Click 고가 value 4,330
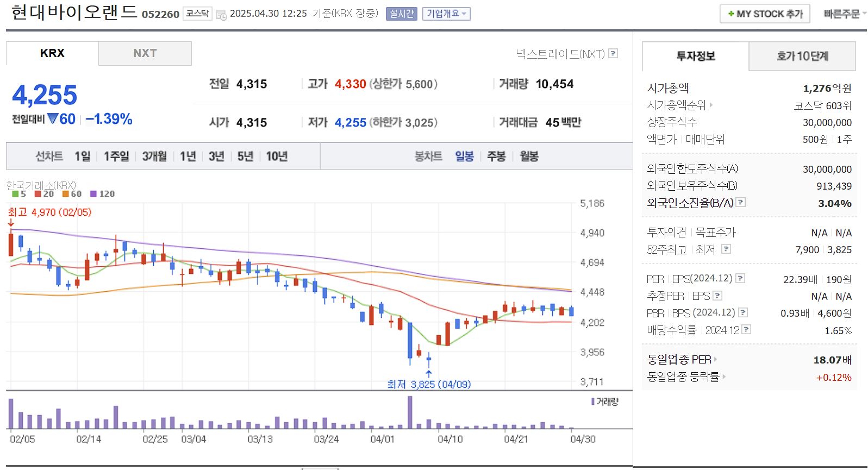 [351, 84]
